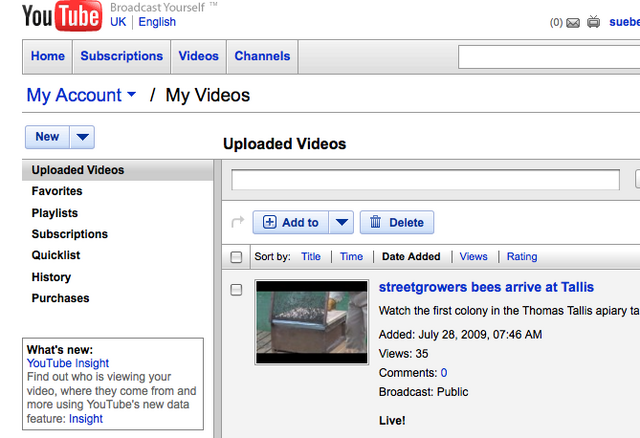Focus the top search input field

tap(549, 57)
